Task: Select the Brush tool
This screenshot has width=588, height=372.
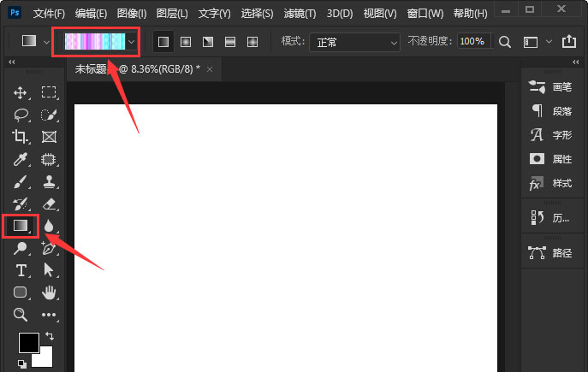Action: click(20, 181)
